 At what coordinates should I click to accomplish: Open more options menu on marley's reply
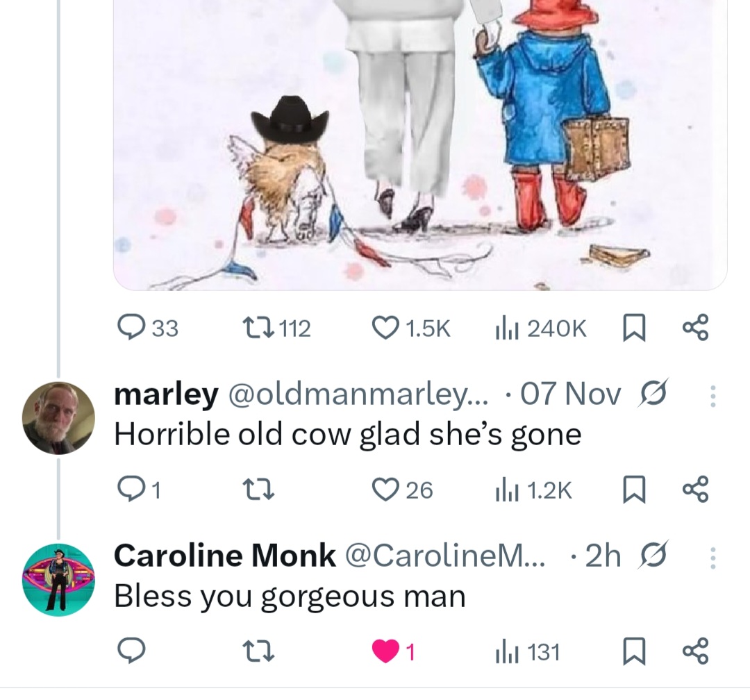pos(711,396)
